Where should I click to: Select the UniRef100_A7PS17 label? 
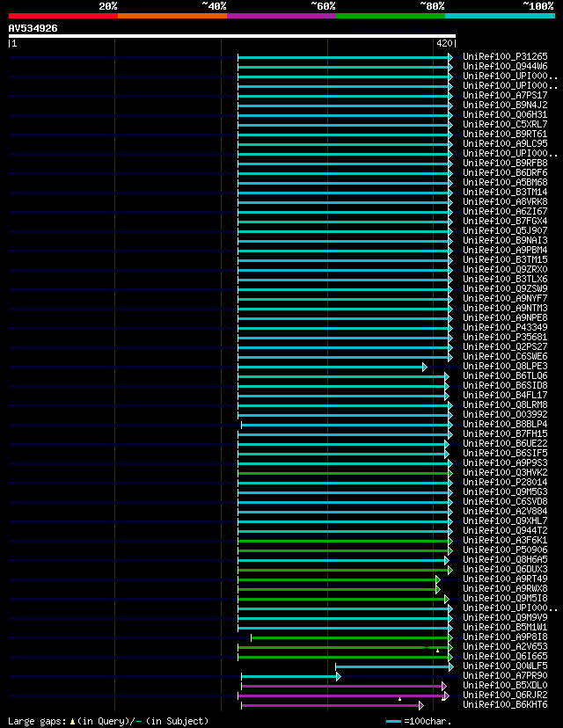click(505, 95)
